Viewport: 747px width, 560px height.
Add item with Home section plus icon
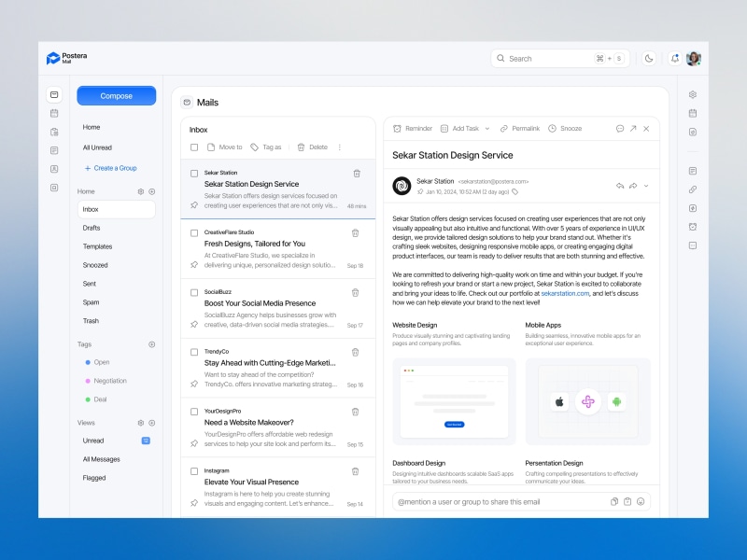point(152,191)
